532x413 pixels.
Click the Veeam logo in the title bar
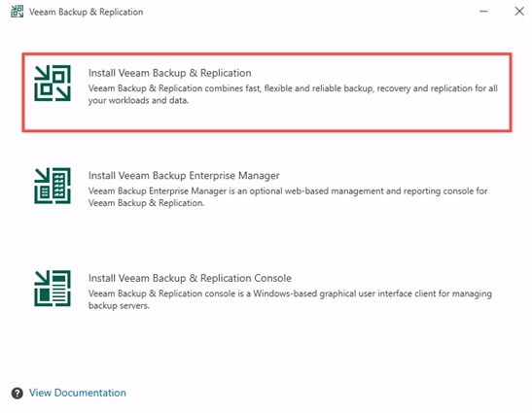pos(17,12)
